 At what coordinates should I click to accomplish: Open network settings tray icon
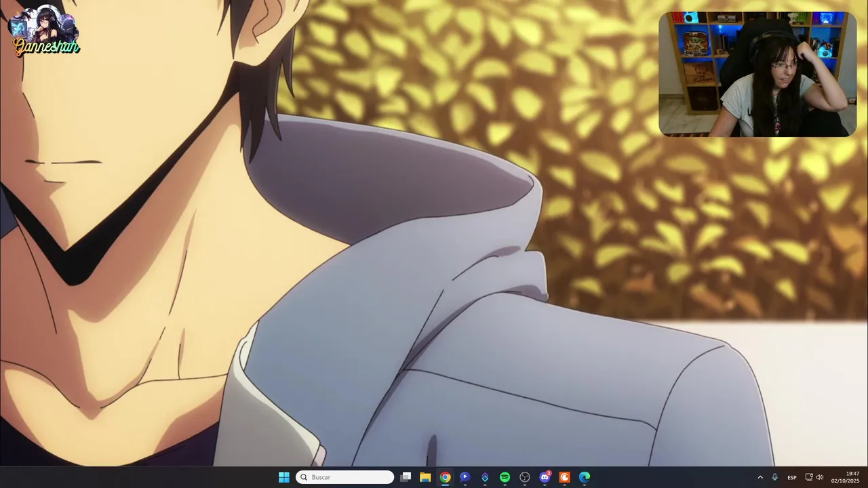pos(809,477)
